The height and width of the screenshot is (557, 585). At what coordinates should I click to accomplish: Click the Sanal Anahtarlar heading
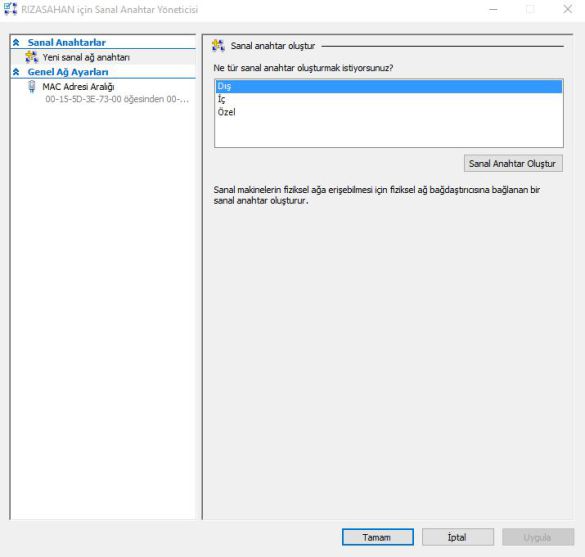coord(66,43)
